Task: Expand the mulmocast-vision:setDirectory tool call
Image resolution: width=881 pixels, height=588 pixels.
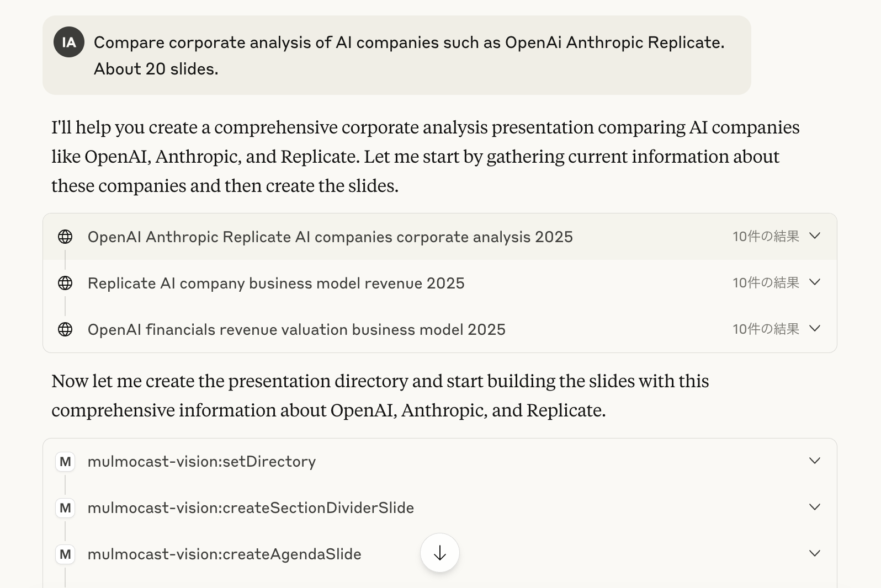Action: 814,461
